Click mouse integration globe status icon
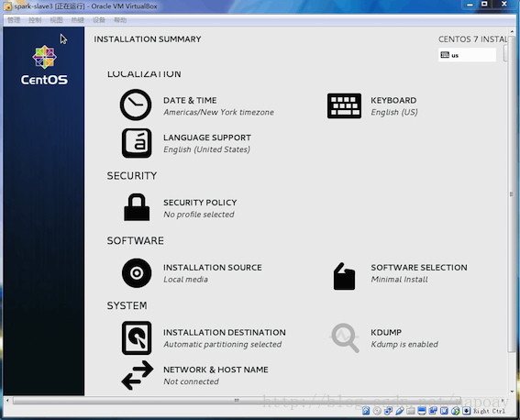 pos(456,411)
